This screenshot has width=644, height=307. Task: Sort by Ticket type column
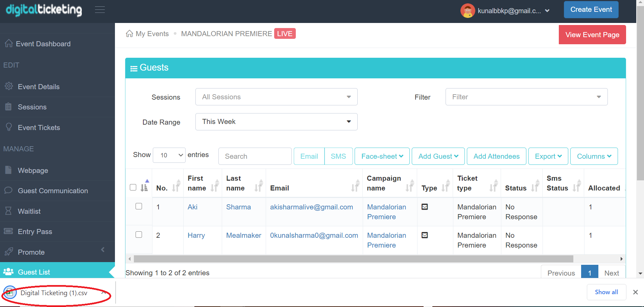click(x=494, y=185)
